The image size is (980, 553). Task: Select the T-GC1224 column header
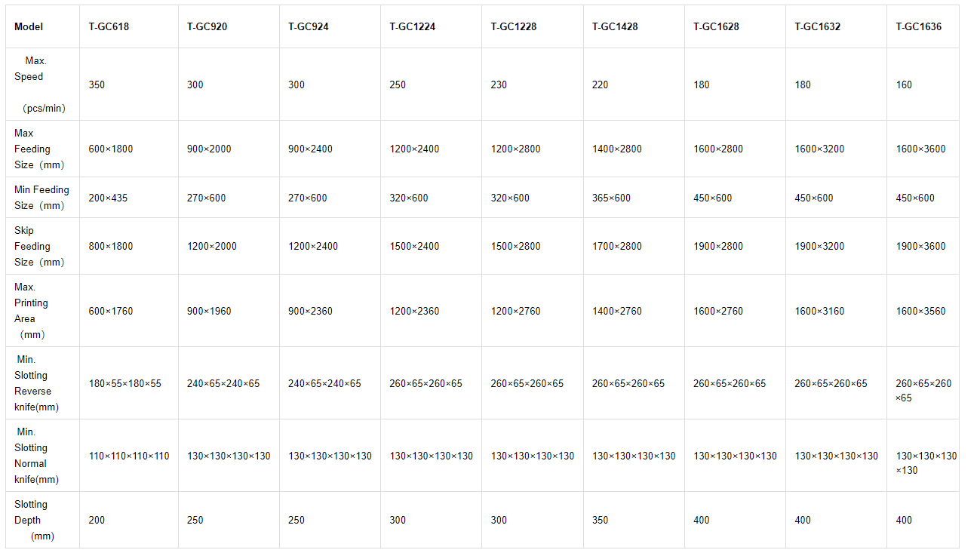click(412, 26)
